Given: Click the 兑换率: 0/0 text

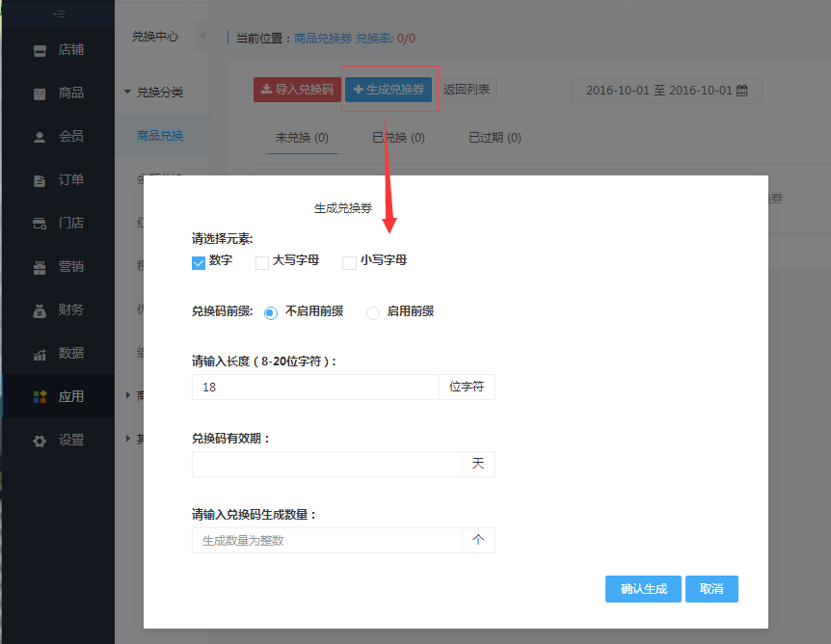Looking at the screenshot, I should [x=386, y=39].
